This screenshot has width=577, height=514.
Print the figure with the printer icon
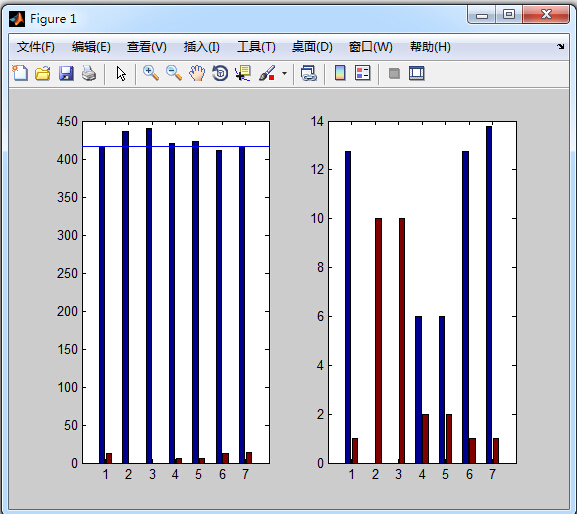coord(89,73)
